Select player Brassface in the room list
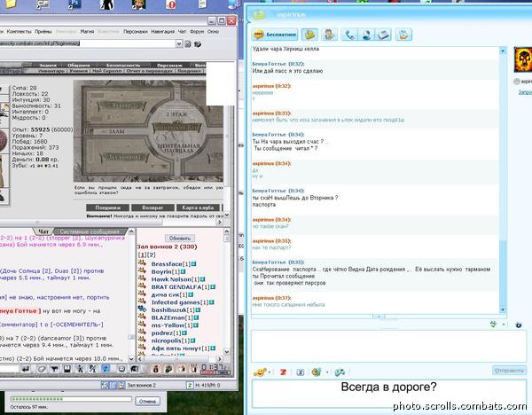Screen dimensions: 532x415 [167, 264]
